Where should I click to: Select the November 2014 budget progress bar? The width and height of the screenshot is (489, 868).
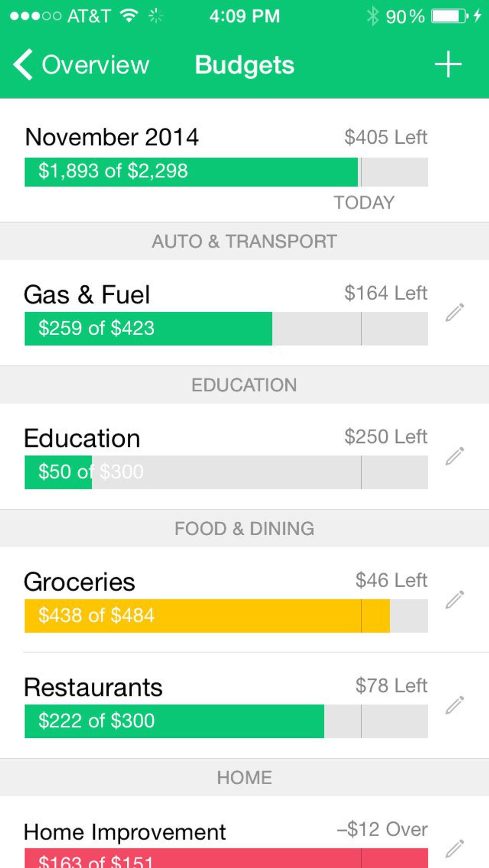coord(226,172)
